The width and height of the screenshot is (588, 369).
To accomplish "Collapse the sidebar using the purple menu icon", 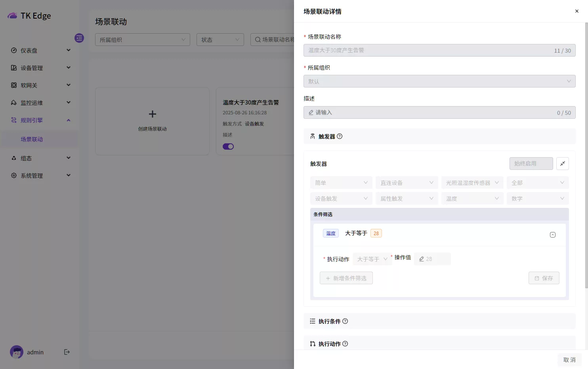I will 79,38.
